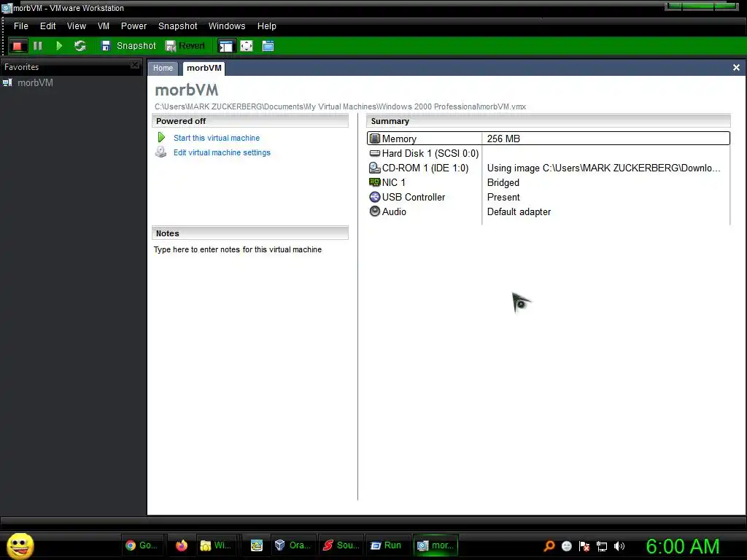This screenshot has height=560, width=747.
Task: Open the Windows menu
Action: point(227,26)
